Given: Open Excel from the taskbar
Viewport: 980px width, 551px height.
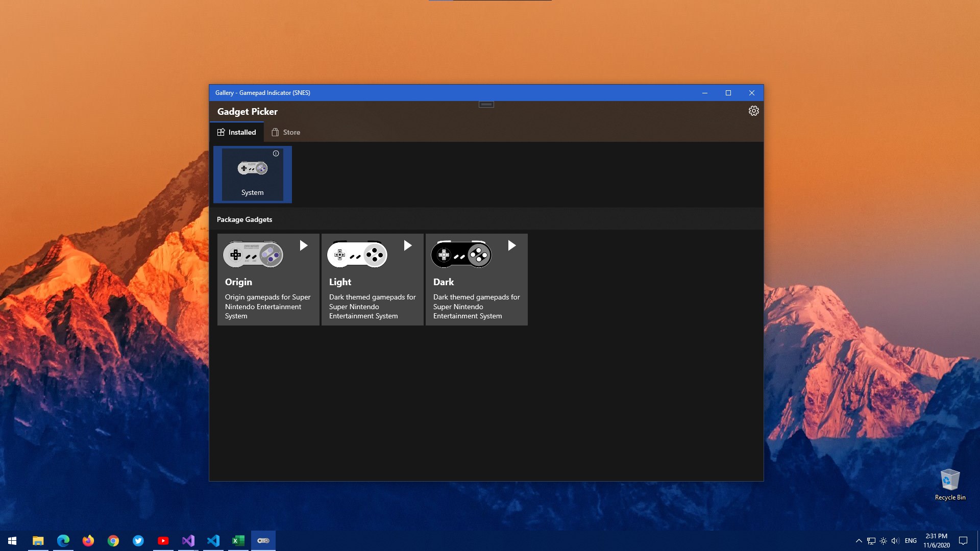Looking at the screenshot, I should (x=238, y=540).
